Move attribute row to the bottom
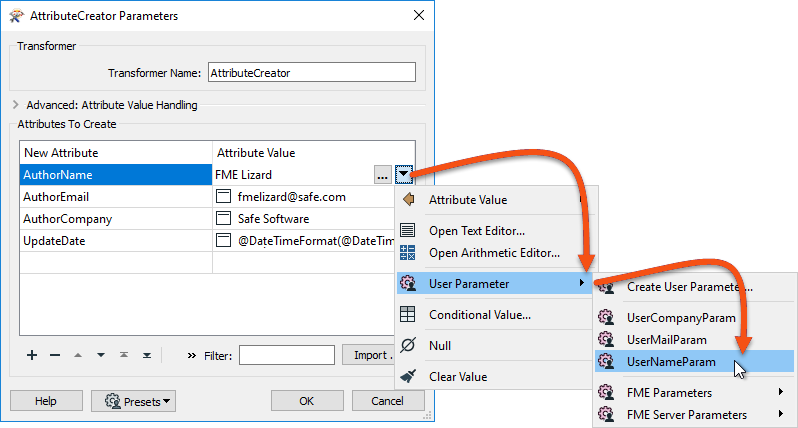Image resolution: width=798 pixels, height=428 pixels. point(147,355)
